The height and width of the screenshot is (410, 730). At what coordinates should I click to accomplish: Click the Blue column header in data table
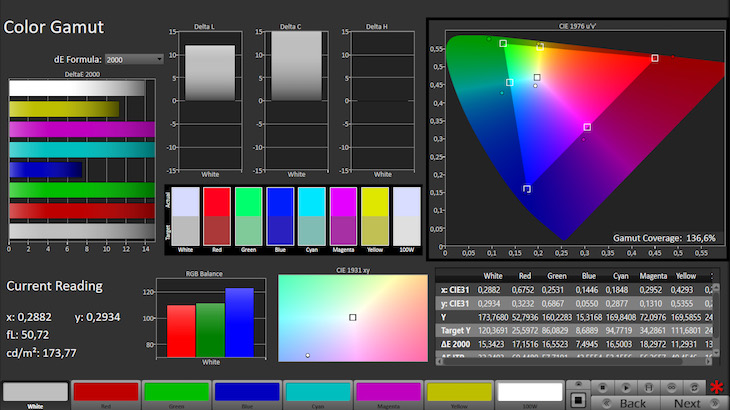click(x=588, y=275)
